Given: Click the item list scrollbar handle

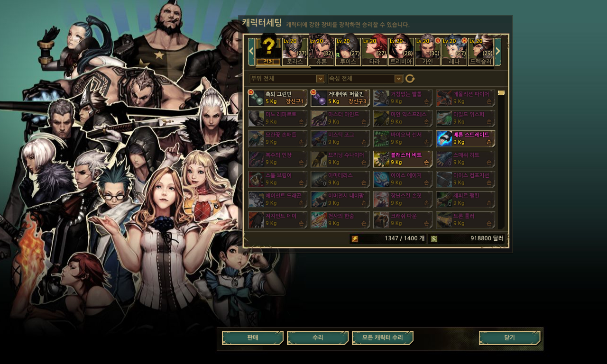Looking at the screenshot, I should (x=501, y=93).
